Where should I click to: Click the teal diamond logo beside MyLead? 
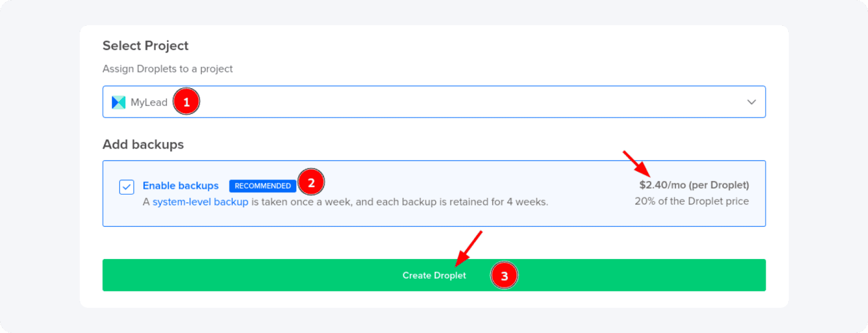tap(118, 102)
